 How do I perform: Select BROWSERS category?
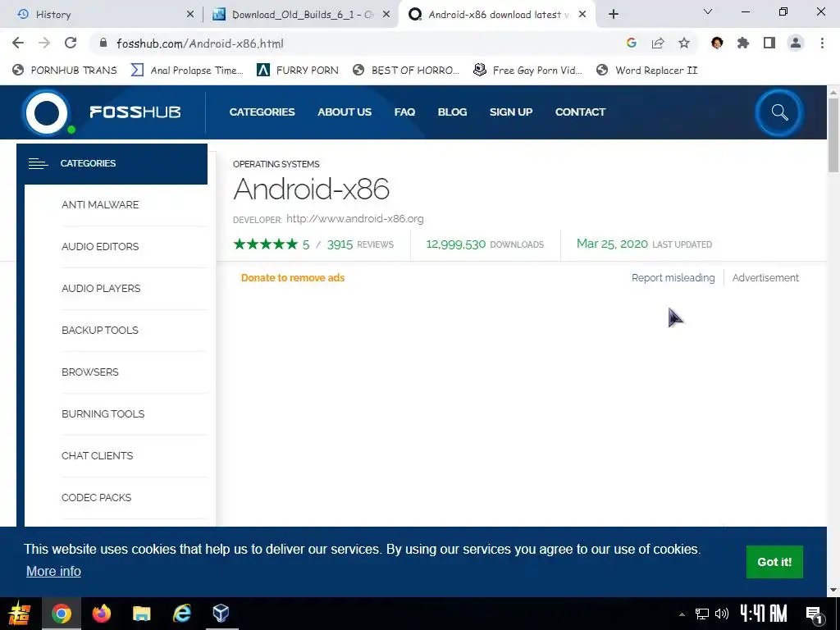coord(90,372)
